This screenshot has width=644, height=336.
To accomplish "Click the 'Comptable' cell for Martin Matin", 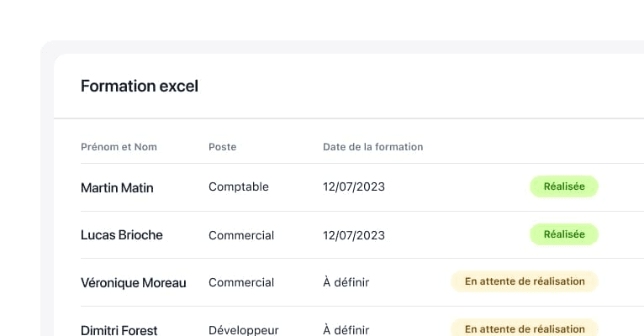I will (238, 186).
